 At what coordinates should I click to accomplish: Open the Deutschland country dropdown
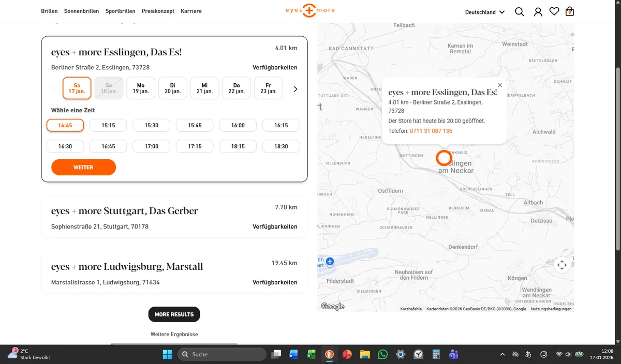pos(485,12)
